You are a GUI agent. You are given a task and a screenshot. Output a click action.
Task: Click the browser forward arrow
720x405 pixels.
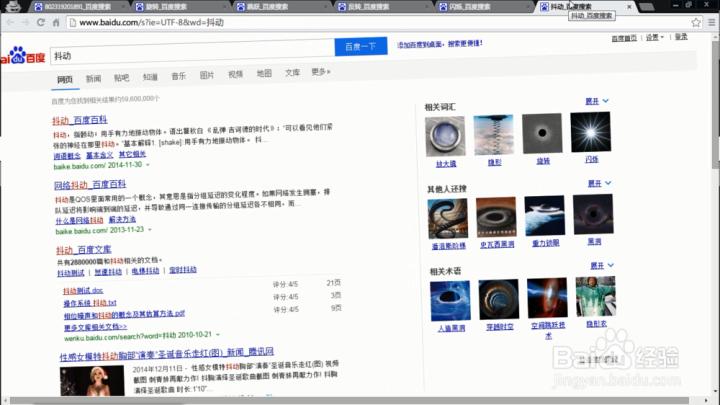[x=25, y=22]
